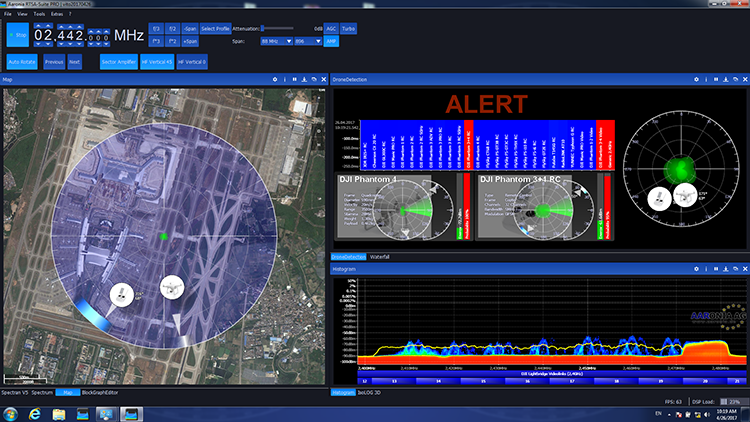Toggle AGC gain control
The height and width of the screenshot is (422, 750).
coord(331,29)
